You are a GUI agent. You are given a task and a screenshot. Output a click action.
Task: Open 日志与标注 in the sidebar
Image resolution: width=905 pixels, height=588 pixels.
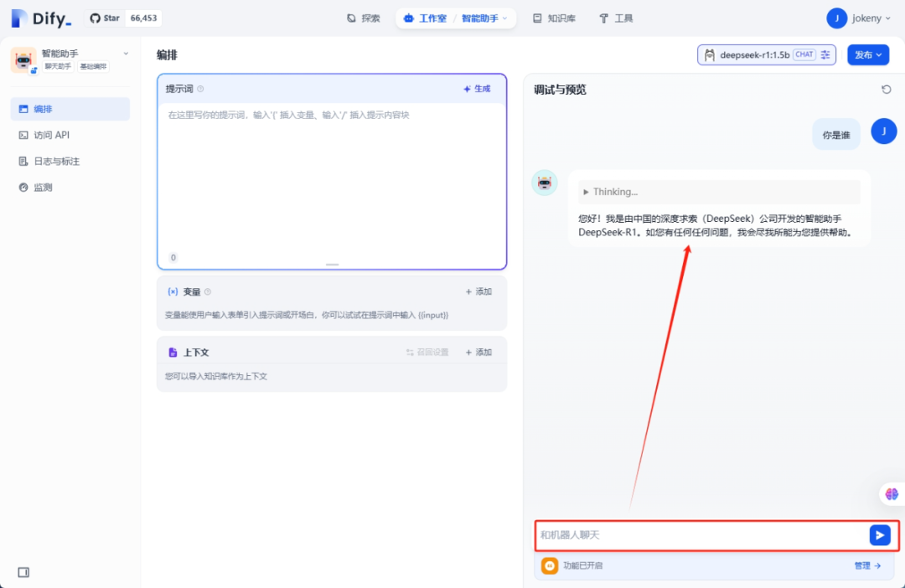pyautogui.click(x=70, y=162)
